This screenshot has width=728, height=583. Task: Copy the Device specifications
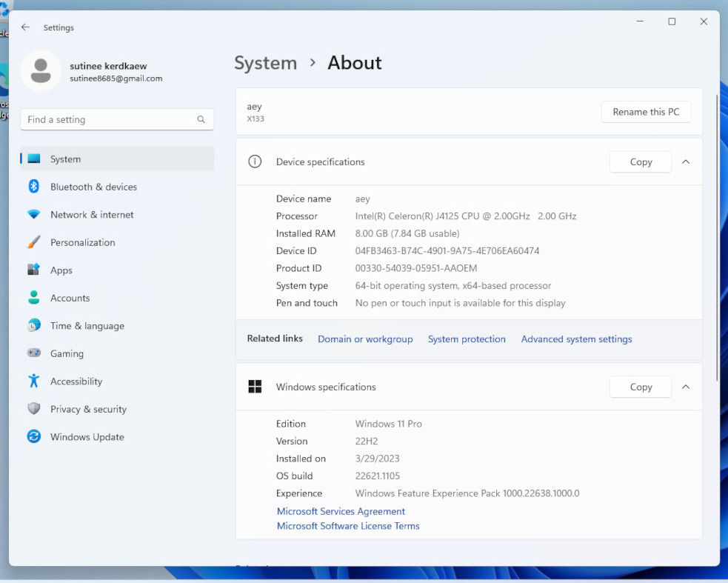tap(641, 161)
